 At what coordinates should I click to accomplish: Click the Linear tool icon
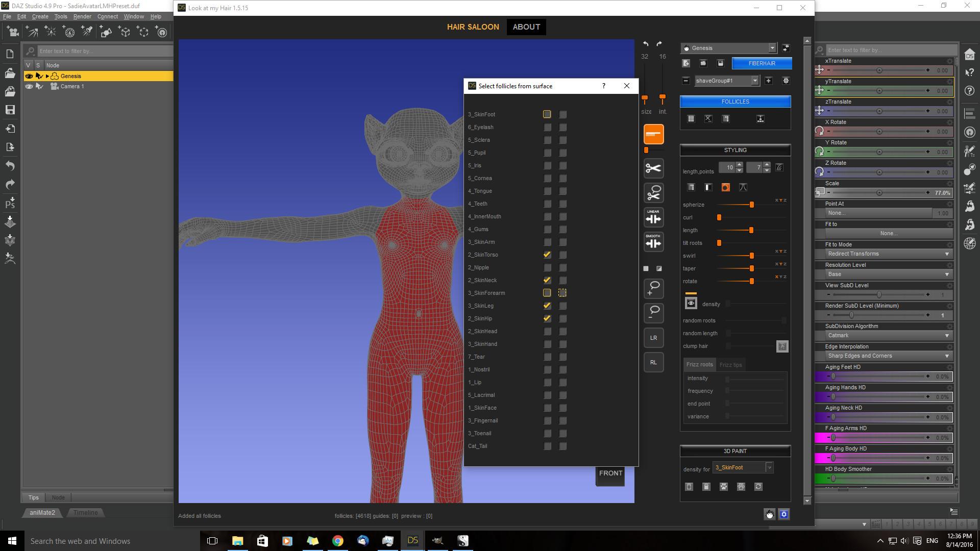point(653,218)
